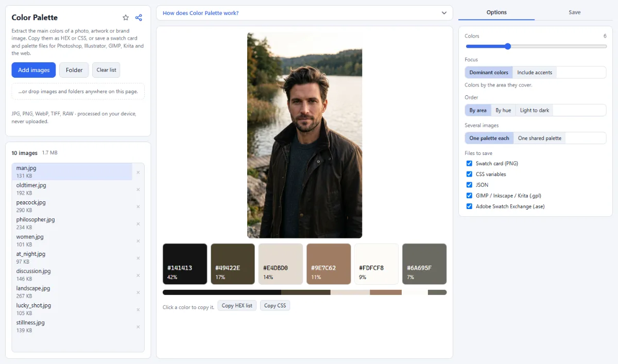Order colors By hue
The width and height of the screenshot is (618, 364).
[503, 110]
